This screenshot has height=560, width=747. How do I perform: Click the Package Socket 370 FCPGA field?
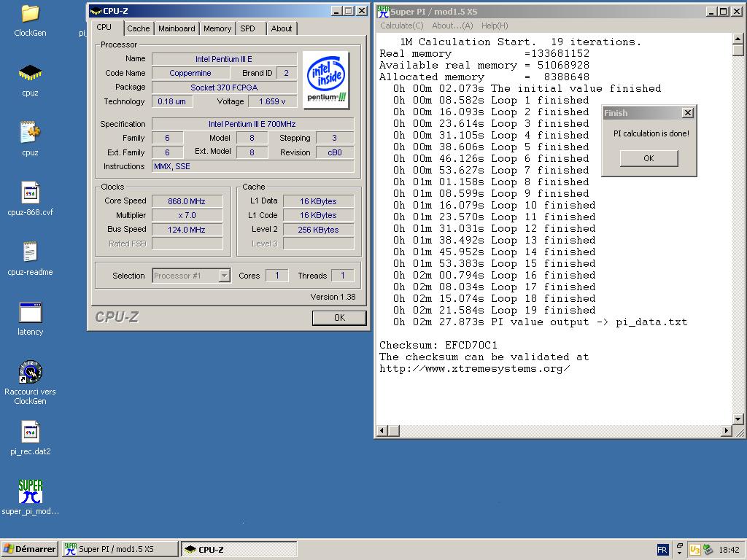click(224, 87)
